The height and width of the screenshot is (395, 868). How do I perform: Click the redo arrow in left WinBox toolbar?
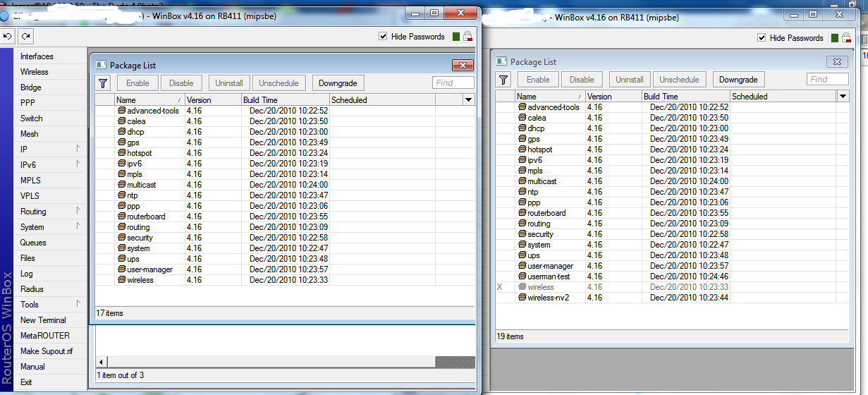(25, 36)
